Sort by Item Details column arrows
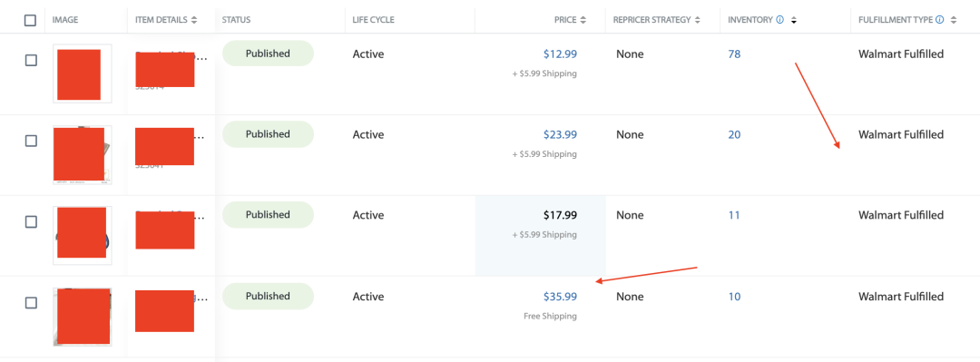Viewport: 980px width, 362px height. click(x=194, y=20)
